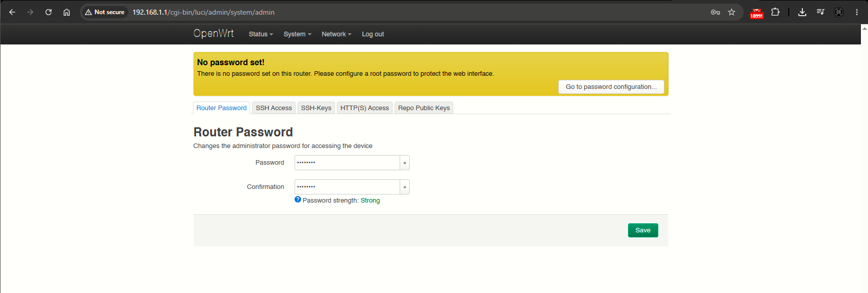Switch to SSH Access tab

pyautogui.click(x=274, y=108)
